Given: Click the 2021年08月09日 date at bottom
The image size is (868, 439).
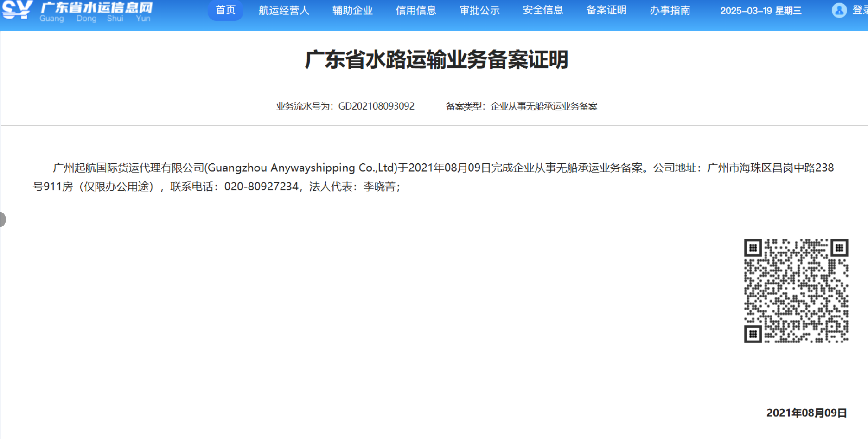Looking at the screenshot, I should tap(806, 413).
